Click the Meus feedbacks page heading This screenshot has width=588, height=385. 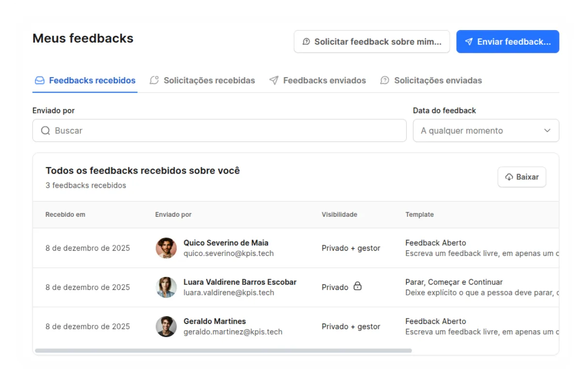pyautogui.click(x=83, y=38)
